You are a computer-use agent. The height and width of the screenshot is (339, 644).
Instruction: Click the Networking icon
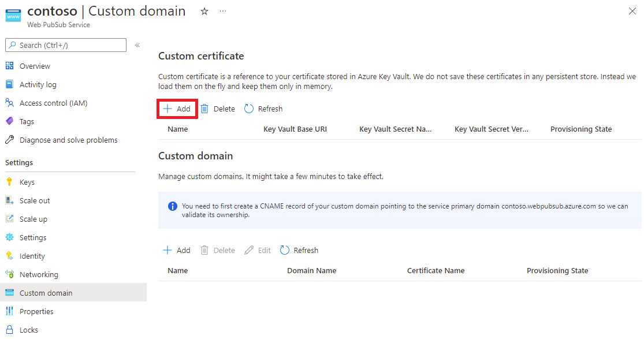click(9, 274)
